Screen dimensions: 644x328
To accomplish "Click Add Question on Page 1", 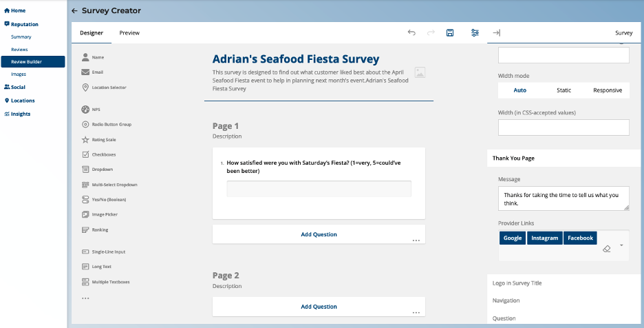I will point(319,234).
